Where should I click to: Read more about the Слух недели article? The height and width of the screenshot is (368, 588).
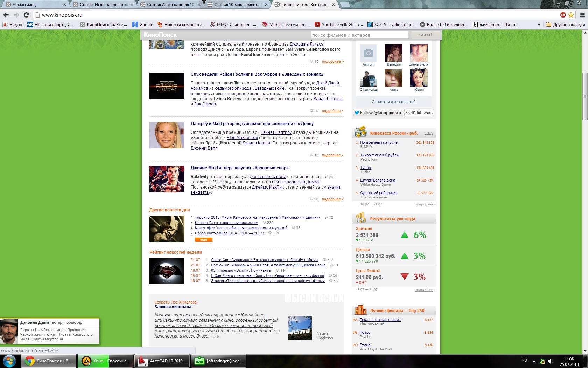pyautogui.click(x=331, y=111)
